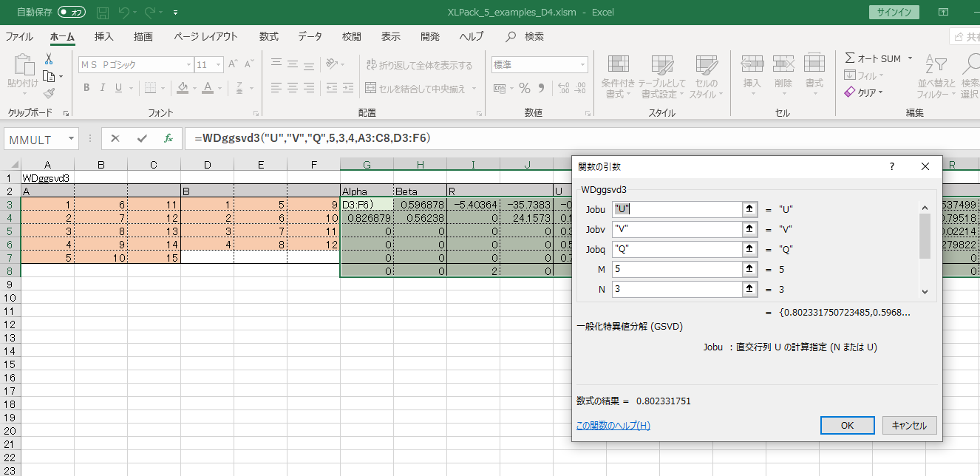Click the range selector icon for M
Image resolution: width=980 pixels, height=476 pixels.
coord(750,270)
